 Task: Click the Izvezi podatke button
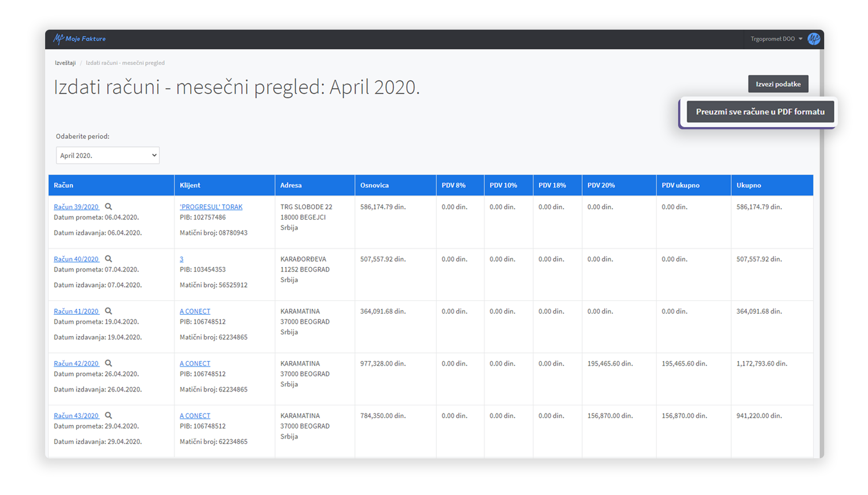[778, 84]
